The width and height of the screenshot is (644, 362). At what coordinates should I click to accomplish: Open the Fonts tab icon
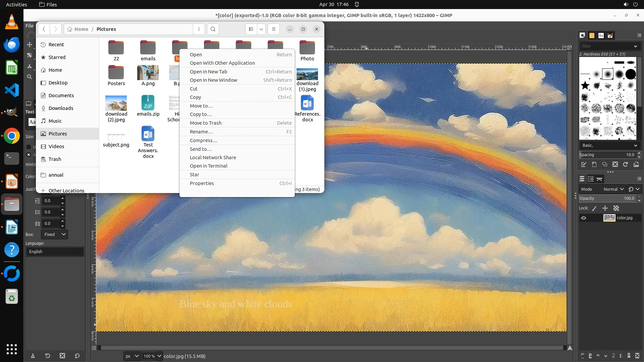click(x=601, y=35)
